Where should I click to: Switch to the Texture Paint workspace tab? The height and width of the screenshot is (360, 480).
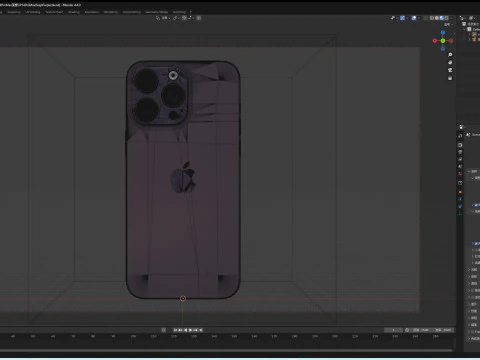(x=54, y=12)
